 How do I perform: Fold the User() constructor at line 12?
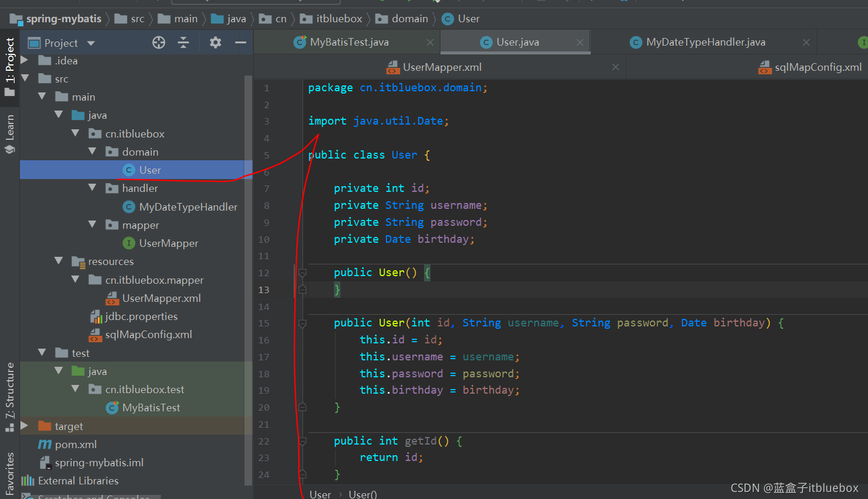302,273
